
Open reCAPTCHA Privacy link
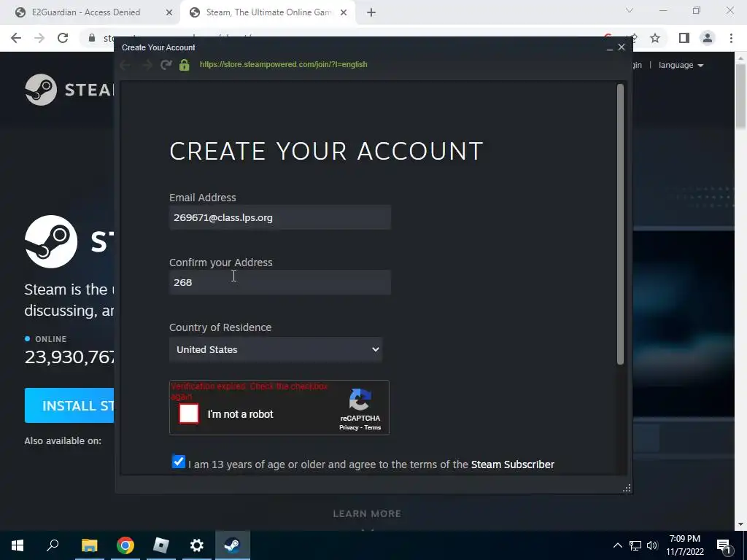pyautogui.click(x=349, y=427)
